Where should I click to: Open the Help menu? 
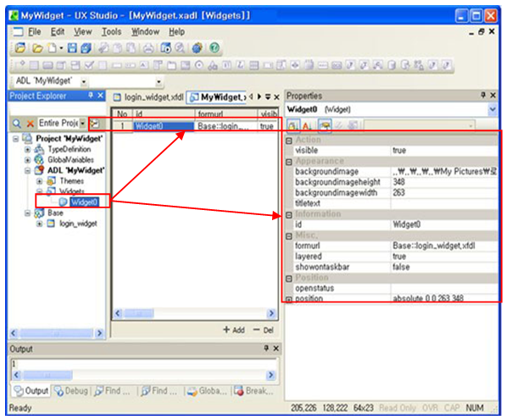(x=177, y=31)
